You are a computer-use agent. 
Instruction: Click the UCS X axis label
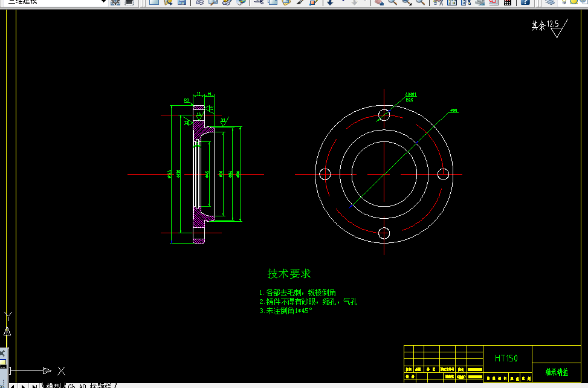pyautogui.click(x=62, y=371)
